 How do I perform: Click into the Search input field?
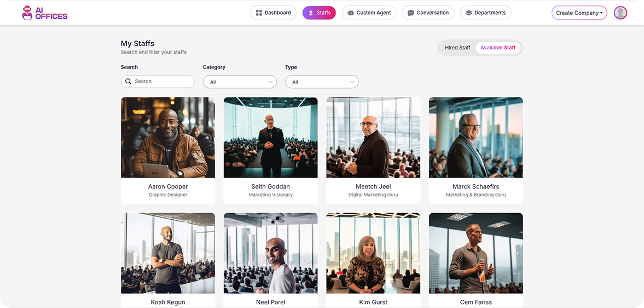pyautogui.click(x=161, y=82)
